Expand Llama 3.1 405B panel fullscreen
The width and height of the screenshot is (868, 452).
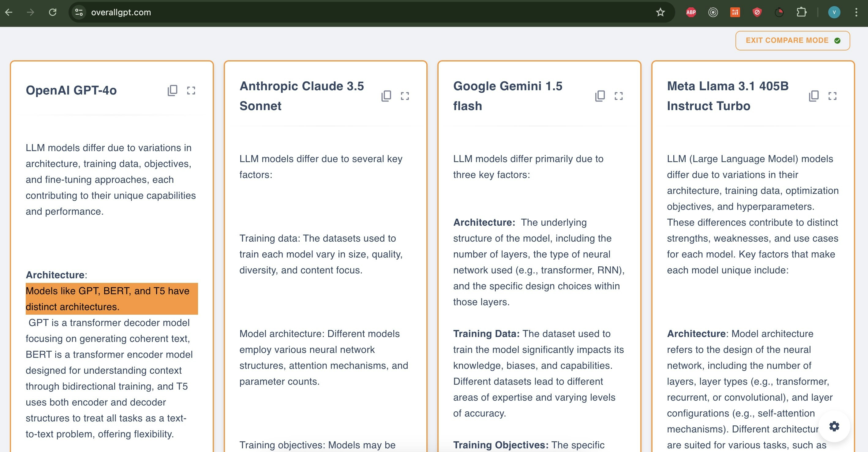pyautogui.click(x=832, y=96)
